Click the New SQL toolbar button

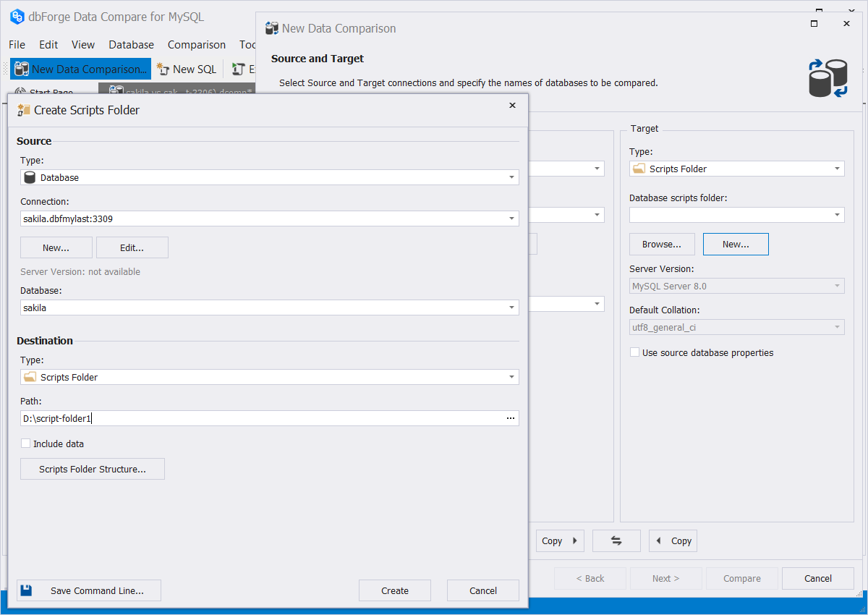[187, 69]
